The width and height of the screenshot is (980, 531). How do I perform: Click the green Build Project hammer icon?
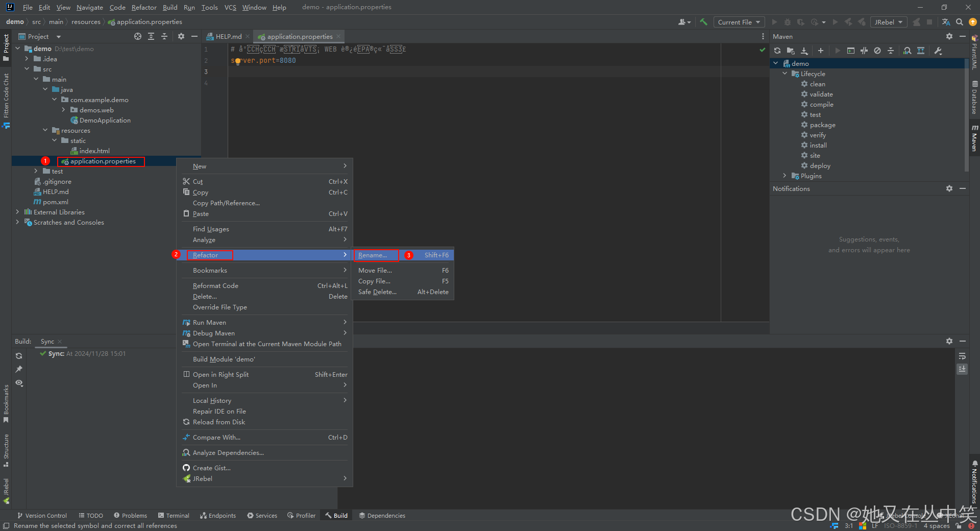pos(704,22)
